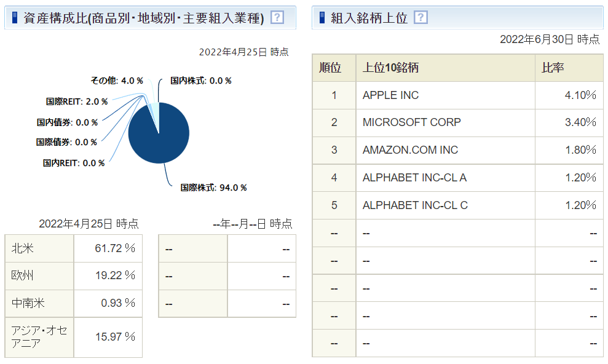Click the 欧州 region row
This screenshot has height=364, width=608.
(73, 275)
